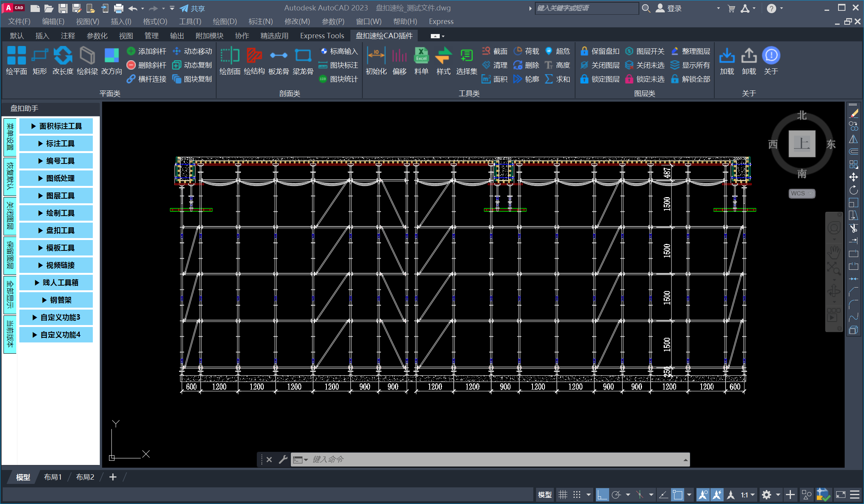Click the 板龙骨 icon
The height and width of the screenshot is (504, 864).
point(279,56)
